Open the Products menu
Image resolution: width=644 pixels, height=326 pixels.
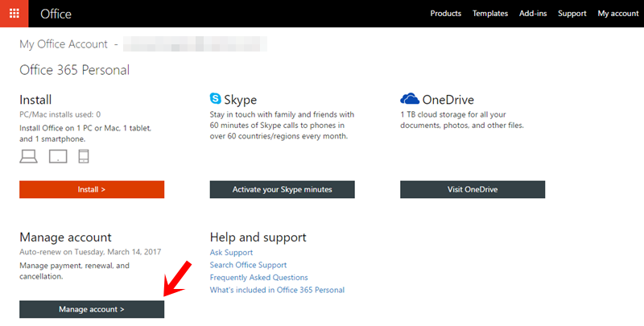(x=446, y=14)
